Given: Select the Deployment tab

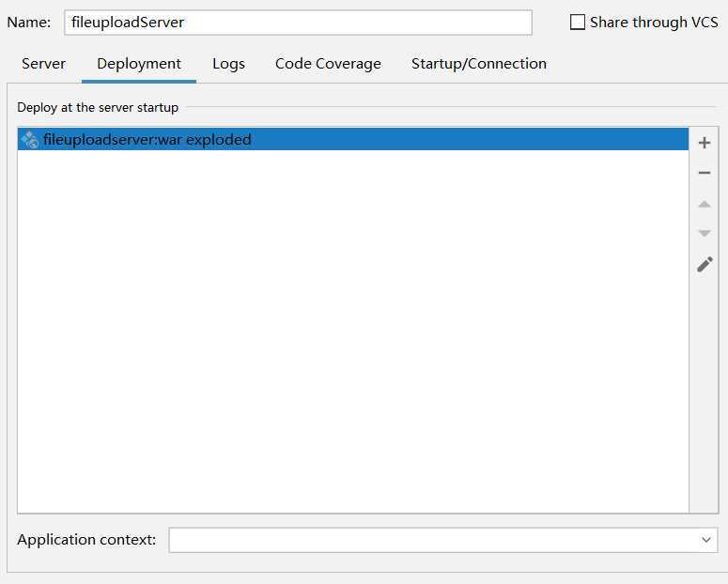Looking at the screenshot, I should (x=139, y=64).
